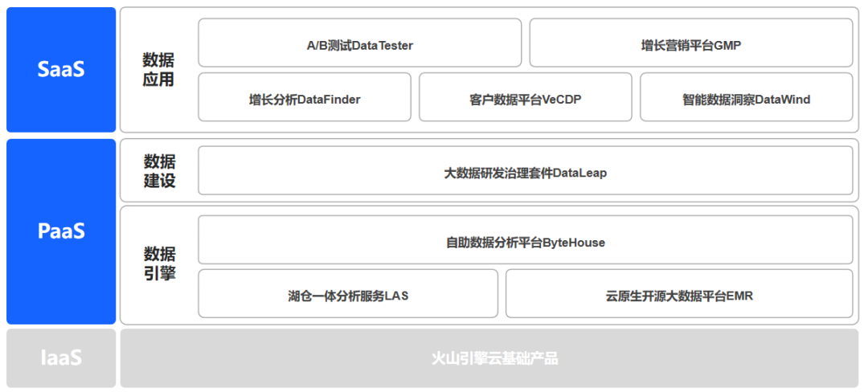Click the blue PaaS layer block
The width and height of the screenshot is (868, 392).
61,231
